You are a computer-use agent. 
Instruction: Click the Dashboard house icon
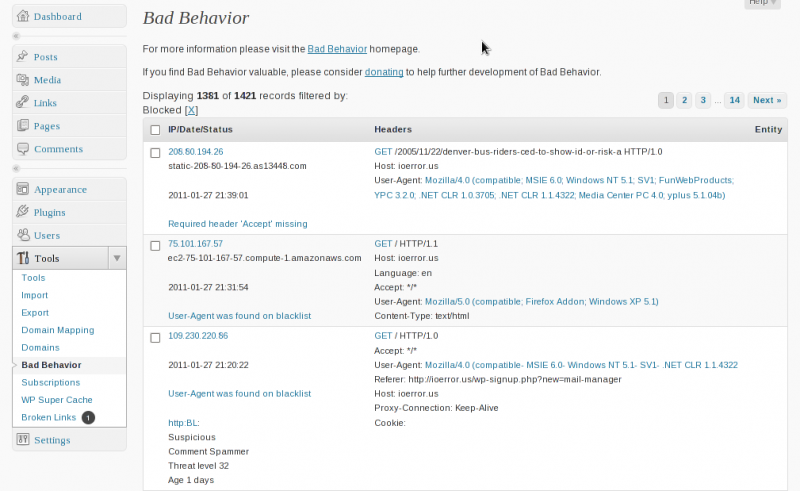click(23, 17)
